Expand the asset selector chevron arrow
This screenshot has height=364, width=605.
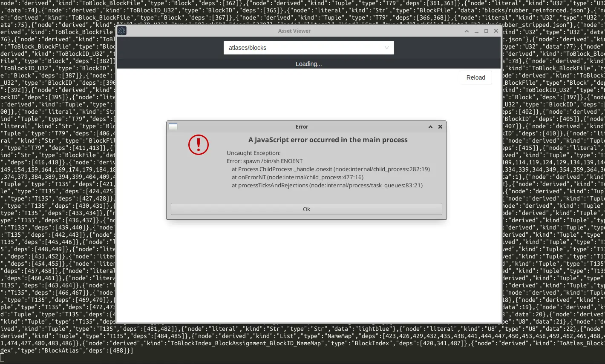(x=386, y=48)
